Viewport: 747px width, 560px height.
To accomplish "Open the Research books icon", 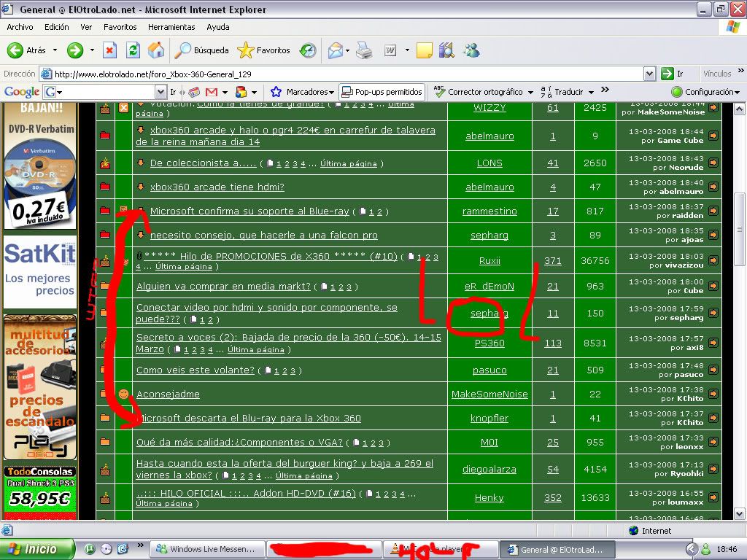I will [x=446, y=50].
